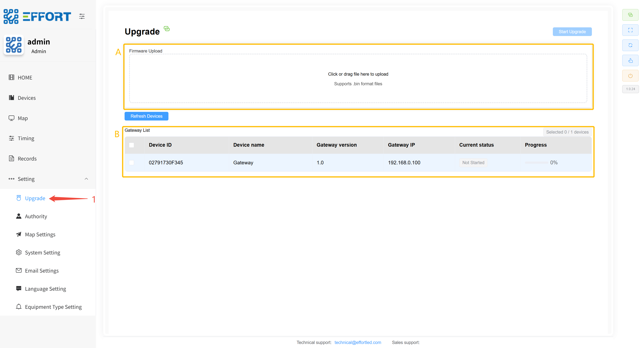Open the technical@effortled.com email link
The width and height of the screenshot is (644, 348).
pos(357,342)
